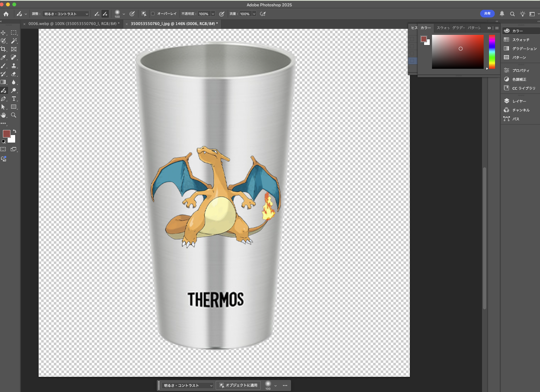Viewport: 540px width, 392px height.
Task: Select the Eyedropper tool
Action: [x=3, y=57]
